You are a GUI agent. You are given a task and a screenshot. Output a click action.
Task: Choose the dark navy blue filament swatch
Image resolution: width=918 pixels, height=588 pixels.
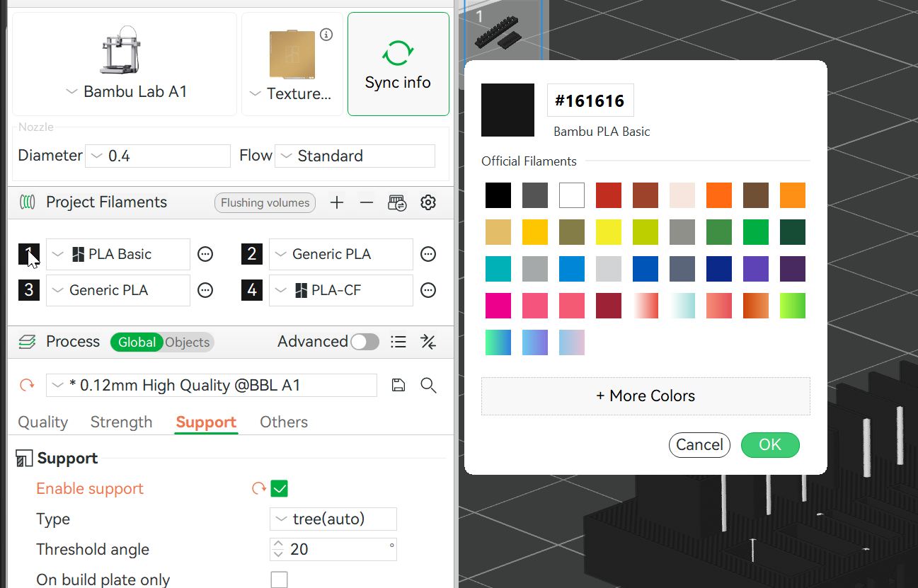pyautogui.click(x=719, y=269)
